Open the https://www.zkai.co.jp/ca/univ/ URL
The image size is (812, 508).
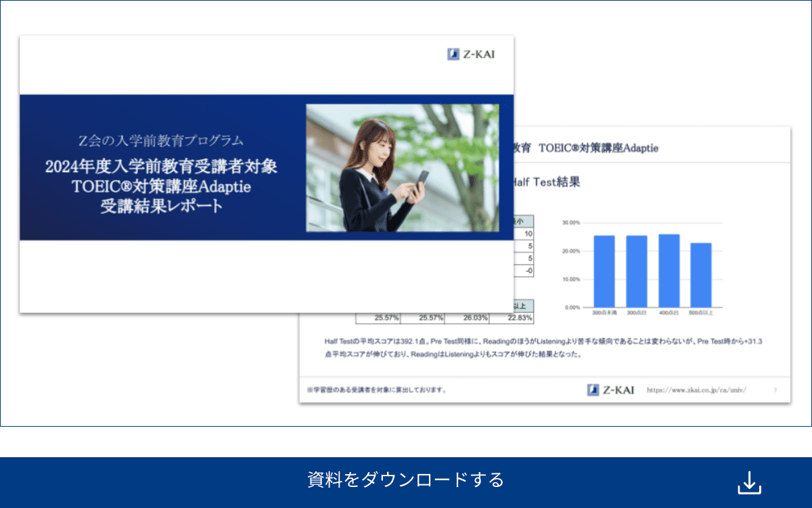(696, 390)
